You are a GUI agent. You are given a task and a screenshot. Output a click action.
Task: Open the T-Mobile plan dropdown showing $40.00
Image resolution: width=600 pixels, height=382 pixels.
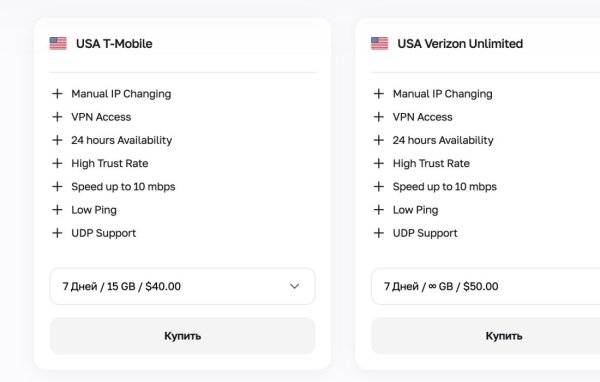point(183,286)
